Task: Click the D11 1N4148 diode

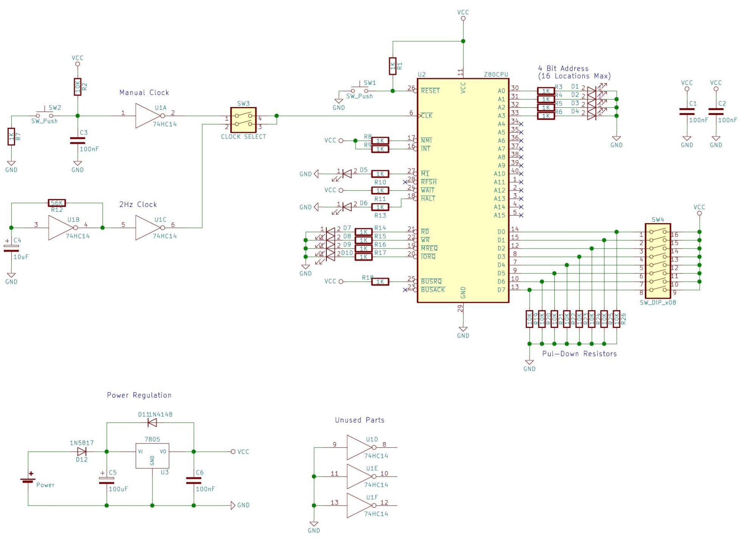Action: pyautogui.click(x=152, y=422)
